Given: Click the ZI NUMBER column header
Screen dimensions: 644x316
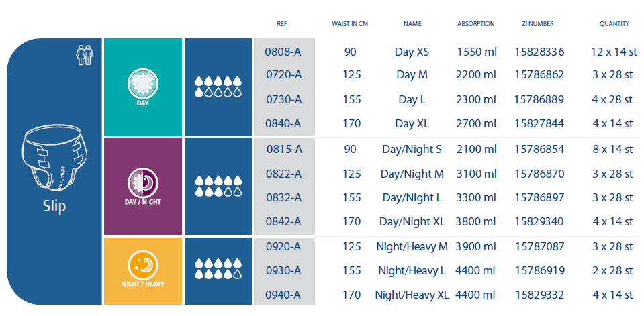Looking at the screenshot, I should 538,23.
